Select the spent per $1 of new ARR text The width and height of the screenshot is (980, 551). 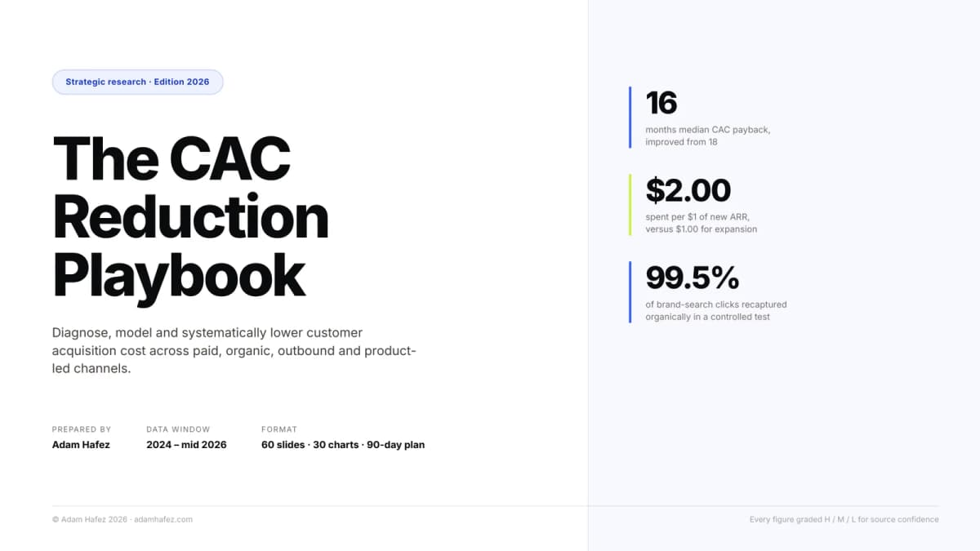[x=702, y=223]
